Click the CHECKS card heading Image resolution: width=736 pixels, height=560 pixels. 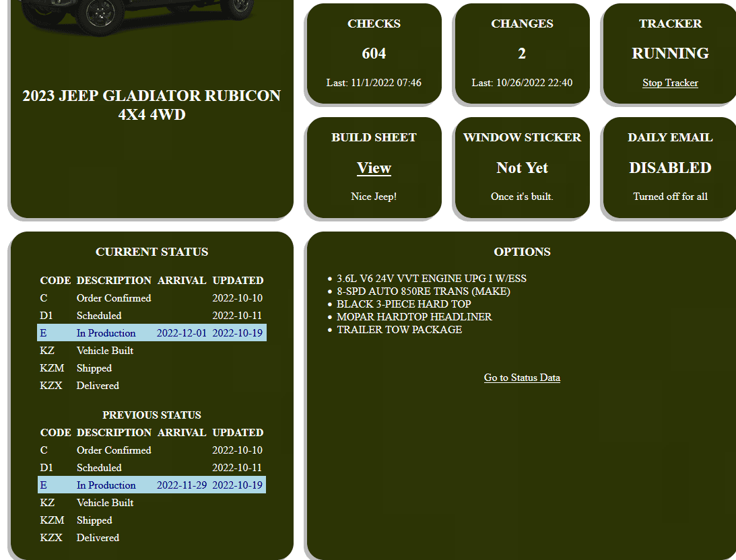coord(374,24)
